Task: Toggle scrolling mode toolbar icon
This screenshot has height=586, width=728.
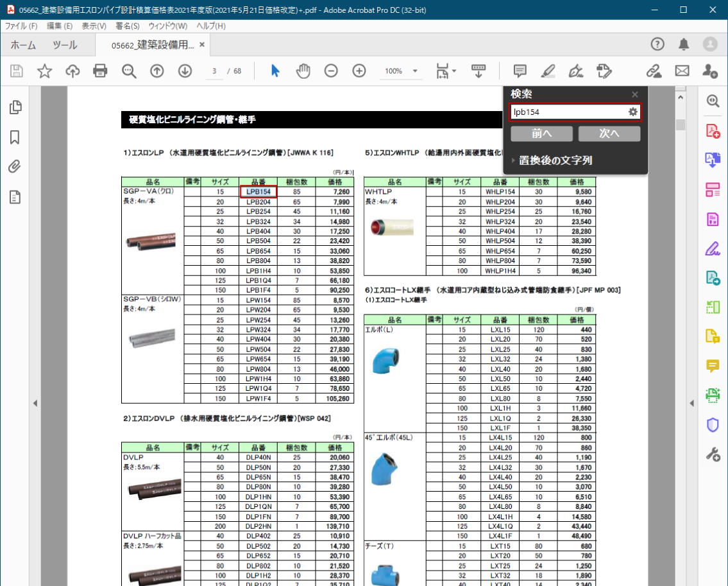Action: (x=478, y=71)
